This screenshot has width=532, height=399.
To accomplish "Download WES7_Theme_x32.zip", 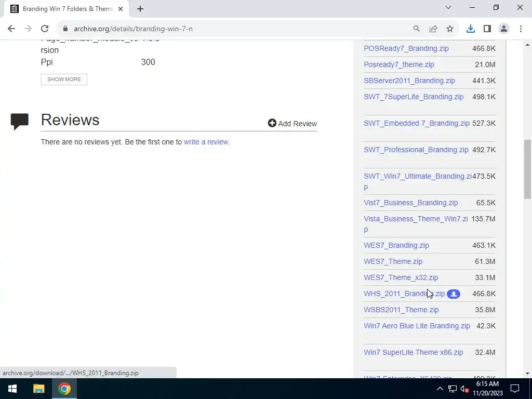I will coord(401,277).
